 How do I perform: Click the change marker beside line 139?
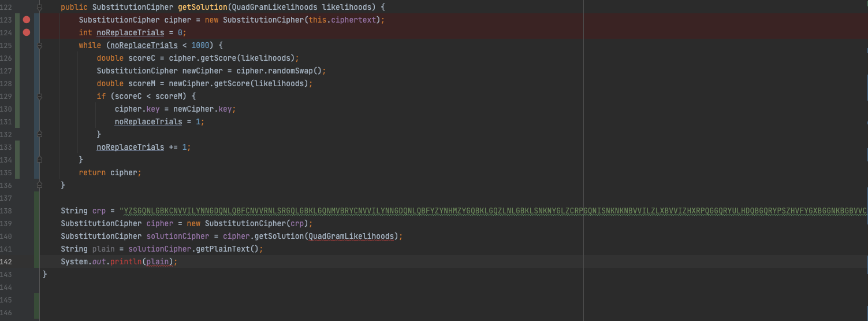[37, 223]
